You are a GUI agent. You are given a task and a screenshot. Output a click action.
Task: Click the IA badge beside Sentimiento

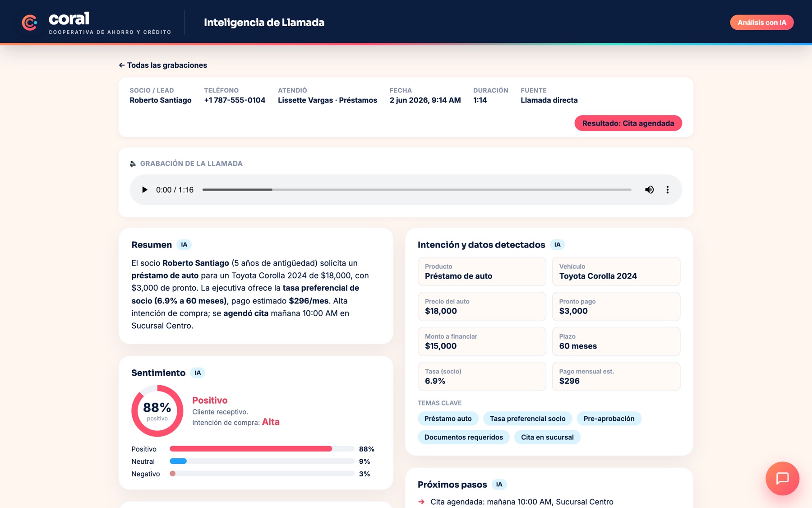[x=198, y=373]
